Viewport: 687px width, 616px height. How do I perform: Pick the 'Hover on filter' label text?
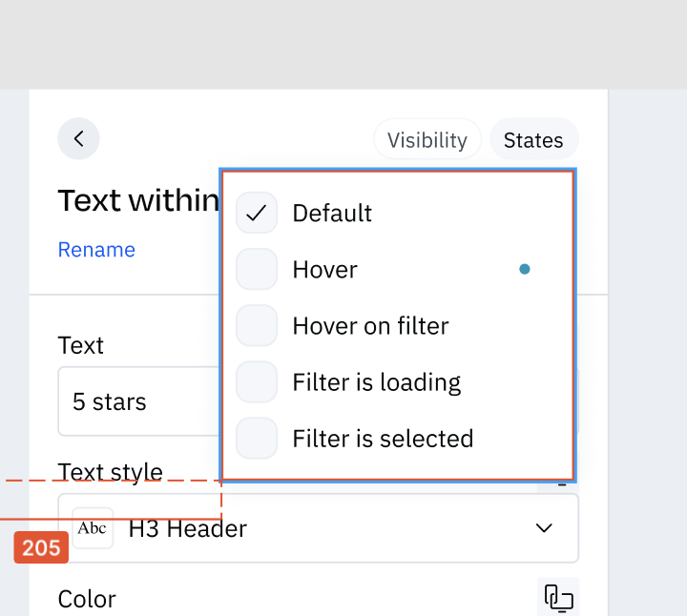pyautogui.click(x=370, y=326)
